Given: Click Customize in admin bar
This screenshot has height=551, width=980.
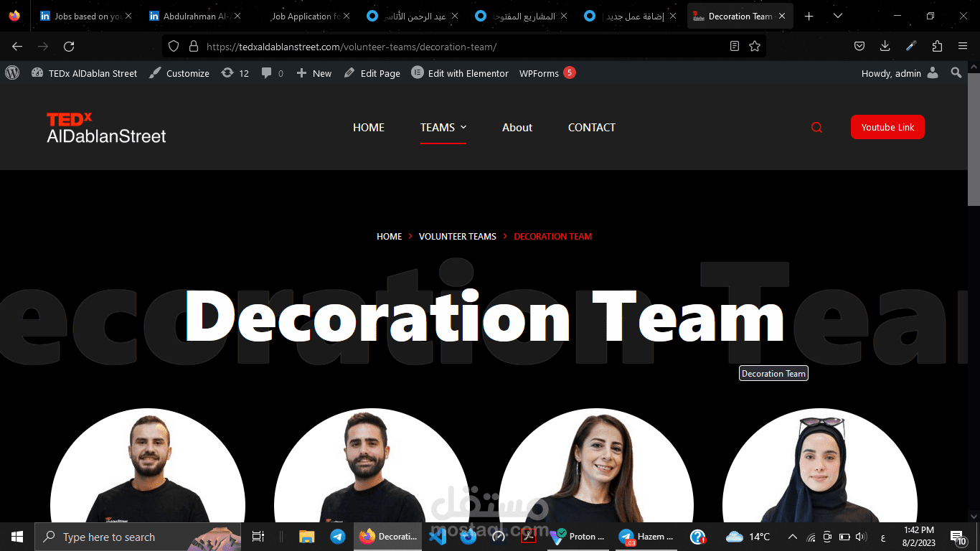Looking at the screenshot, I should [x=179, y=73].
